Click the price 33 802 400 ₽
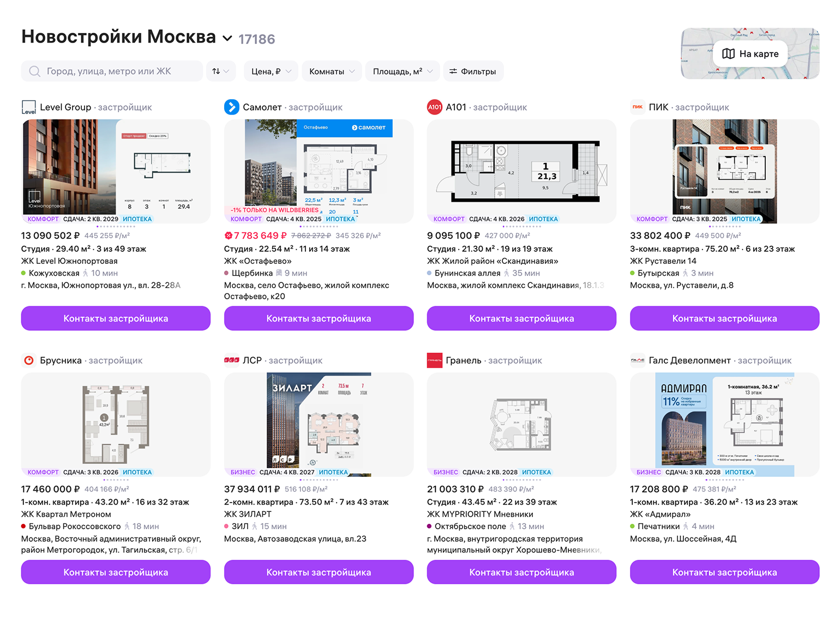 (x=660, y=235)
